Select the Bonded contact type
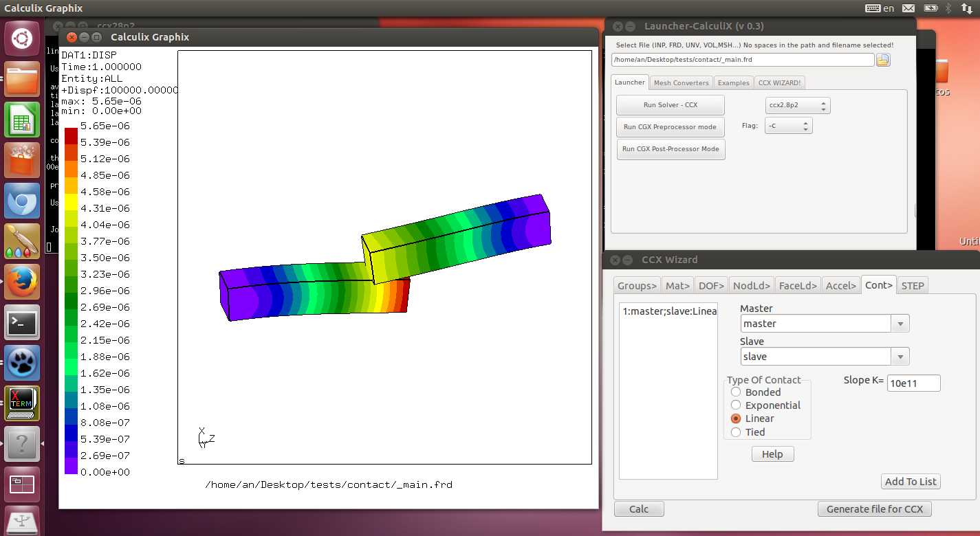Screen dimensions: 980x536 736,392
